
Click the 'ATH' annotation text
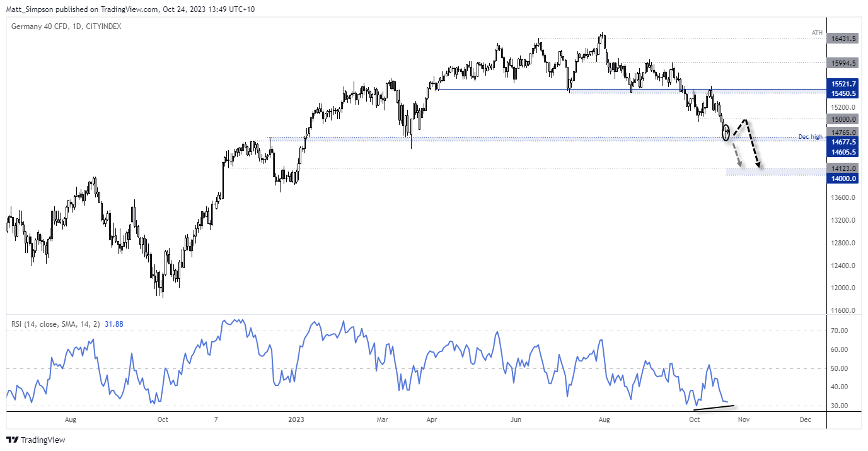point(818,33)
